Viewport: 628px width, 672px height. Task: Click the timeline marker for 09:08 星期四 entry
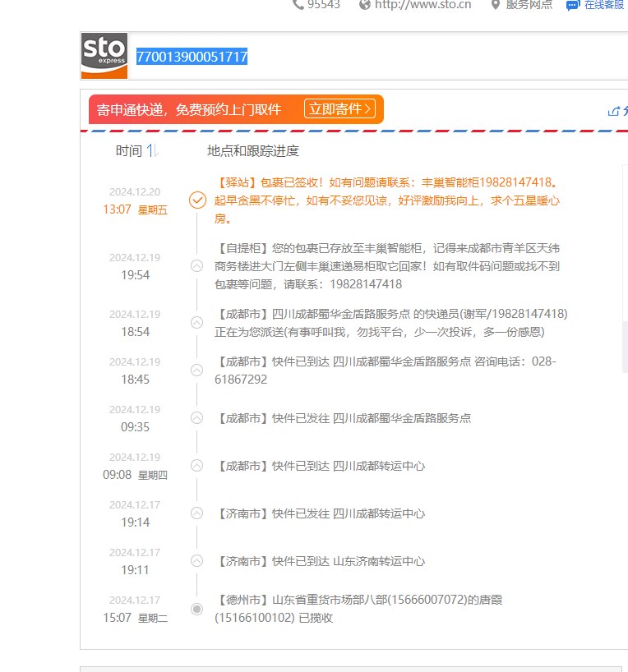tap(197, 466)
